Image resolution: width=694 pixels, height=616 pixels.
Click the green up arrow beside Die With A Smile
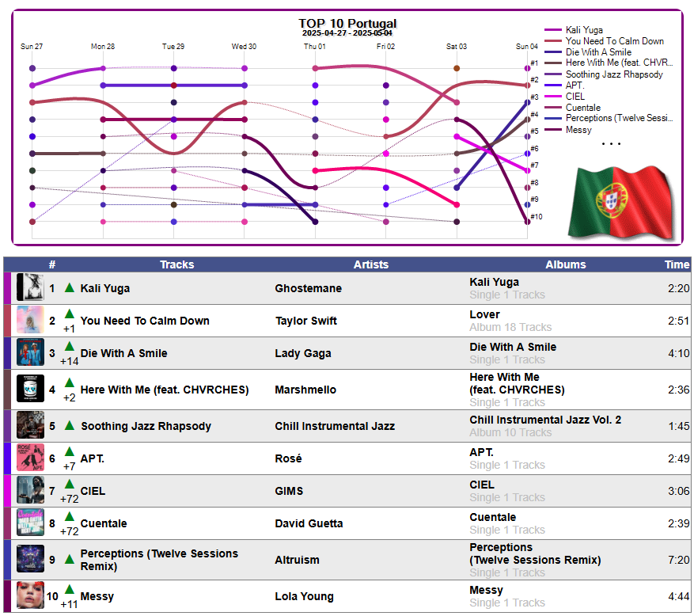[69, 347]
